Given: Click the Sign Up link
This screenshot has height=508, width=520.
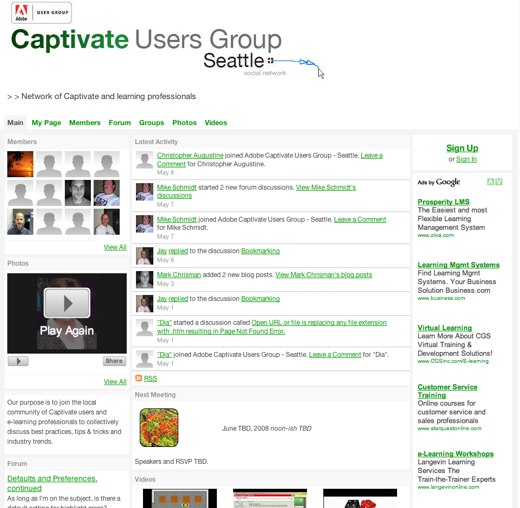Looking at the screenshot, I should 462,148.
